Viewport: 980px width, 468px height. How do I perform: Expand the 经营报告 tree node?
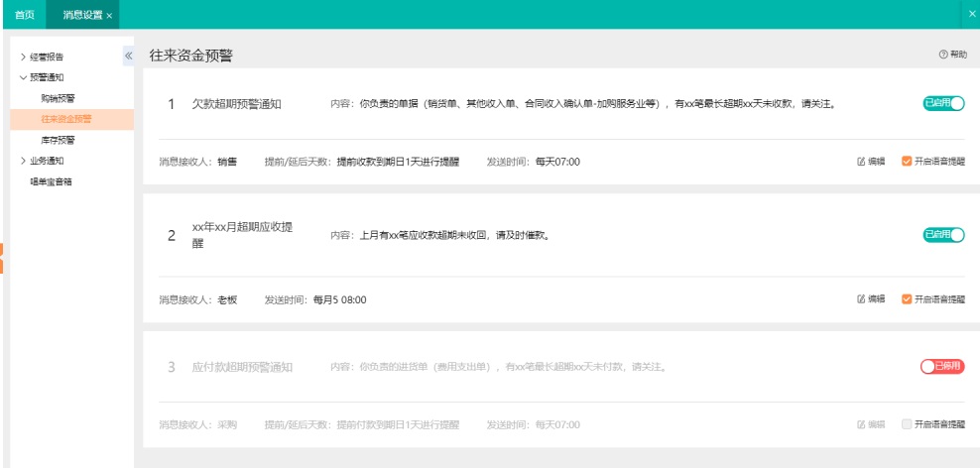tap(23, 57)
